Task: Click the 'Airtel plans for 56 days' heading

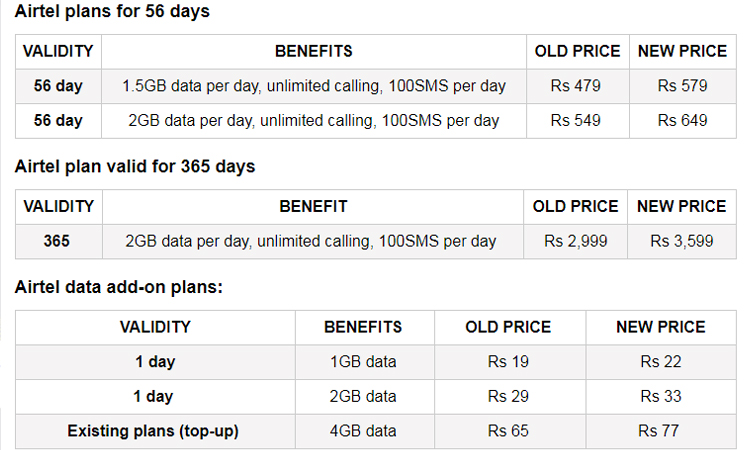Action: (x=112, y=11)
